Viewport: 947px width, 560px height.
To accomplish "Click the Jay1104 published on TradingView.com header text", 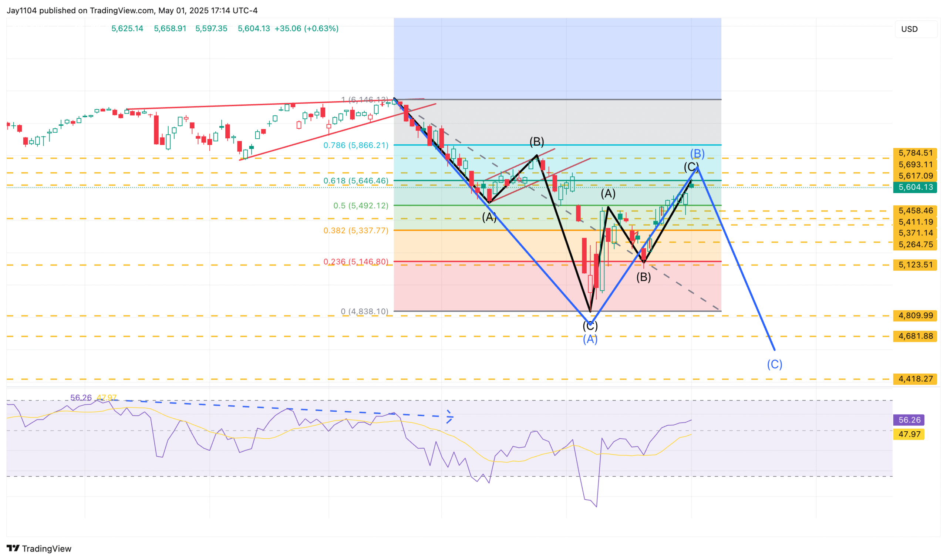I will 132,11.
